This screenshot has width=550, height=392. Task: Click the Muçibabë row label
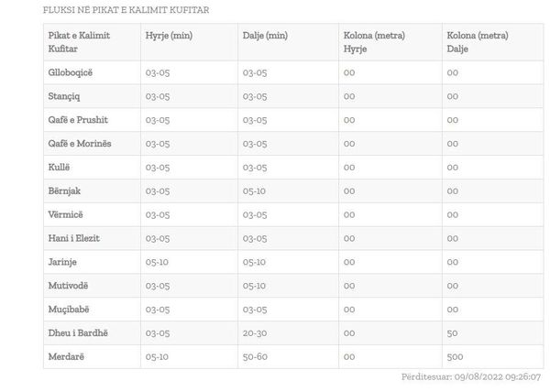tap(69, 310)
